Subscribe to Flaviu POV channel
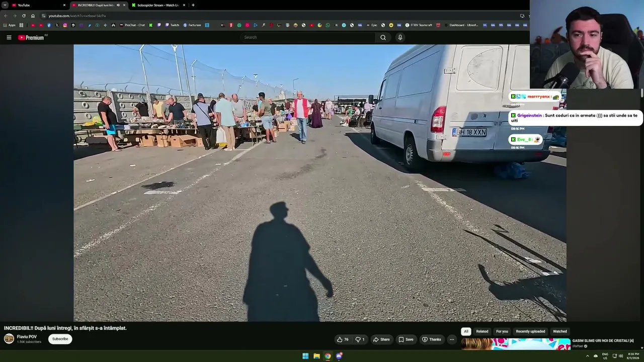 pos(60,339)
